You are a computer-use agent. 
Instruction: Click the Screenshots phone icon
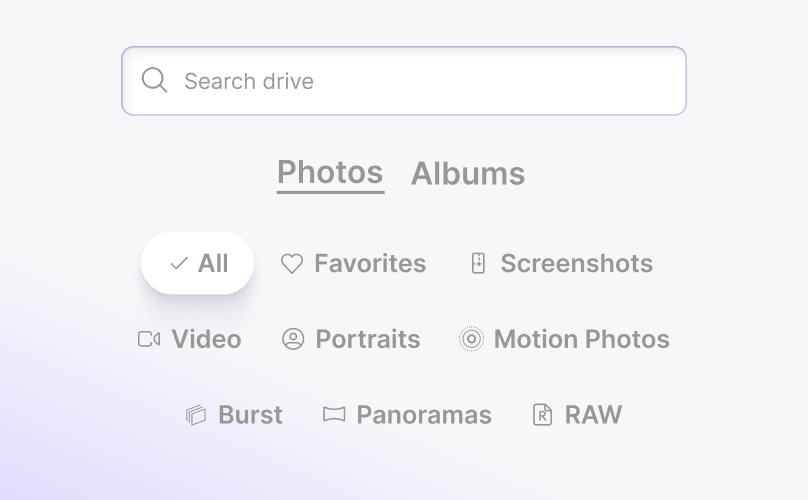[x=478, y=264]
